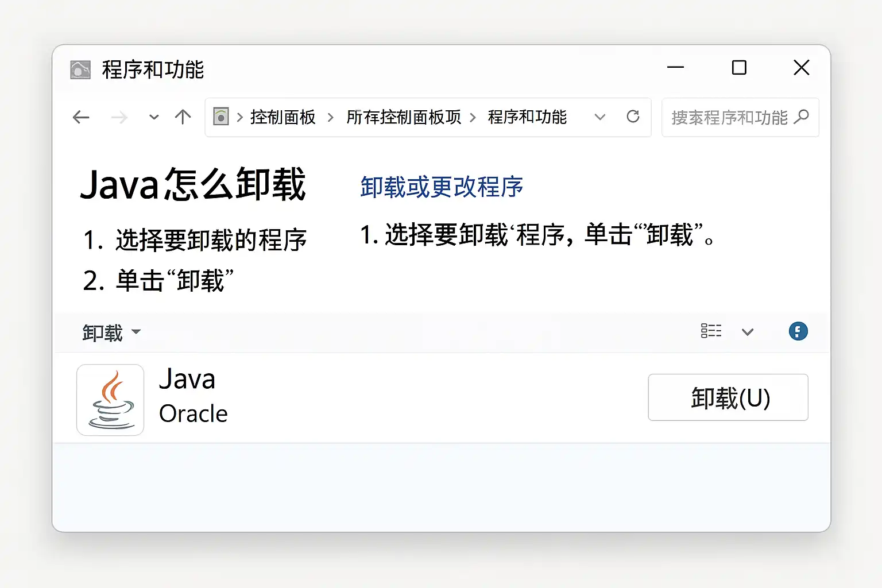Go forward with the right arrow
This screenshot has height=588, width=882.
pyautogui.click(x=119, y=118)
